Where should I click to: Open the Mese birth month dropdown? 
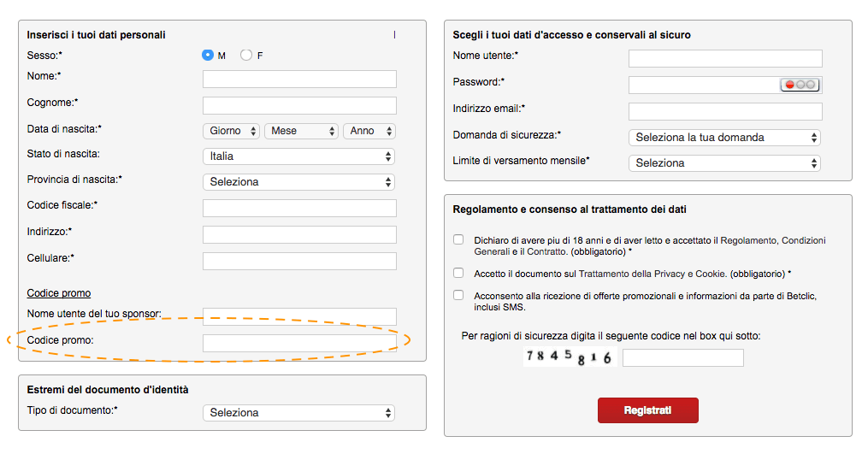[301, 131]
